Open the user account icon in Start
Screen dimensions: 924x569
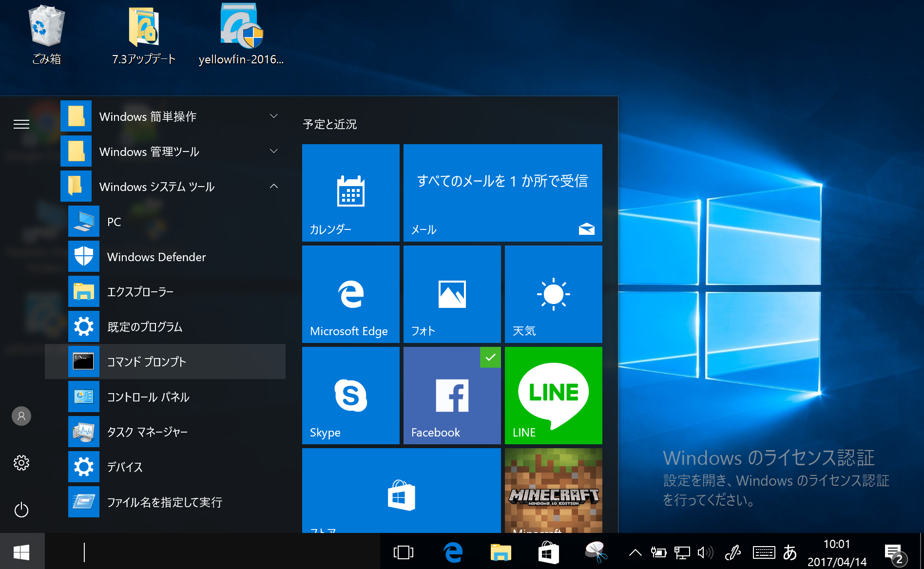click(x=21, y=416)
